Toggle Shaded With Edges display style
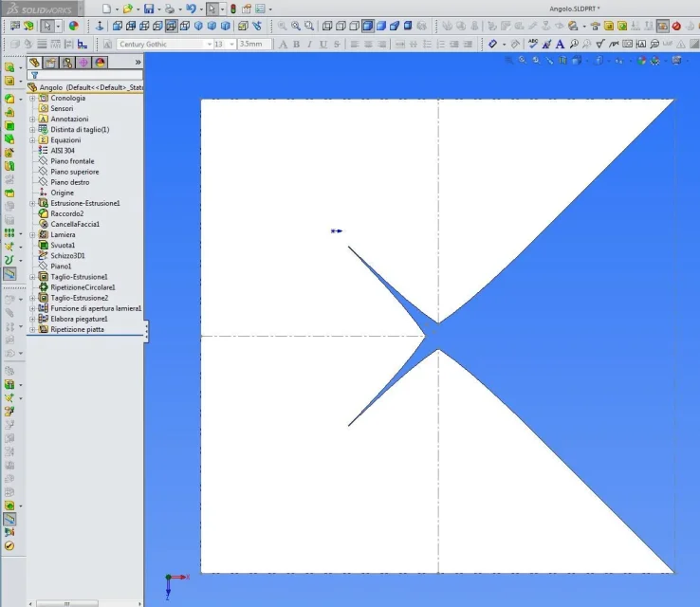This screenshot has height=607, width=700. pos(367,26)
